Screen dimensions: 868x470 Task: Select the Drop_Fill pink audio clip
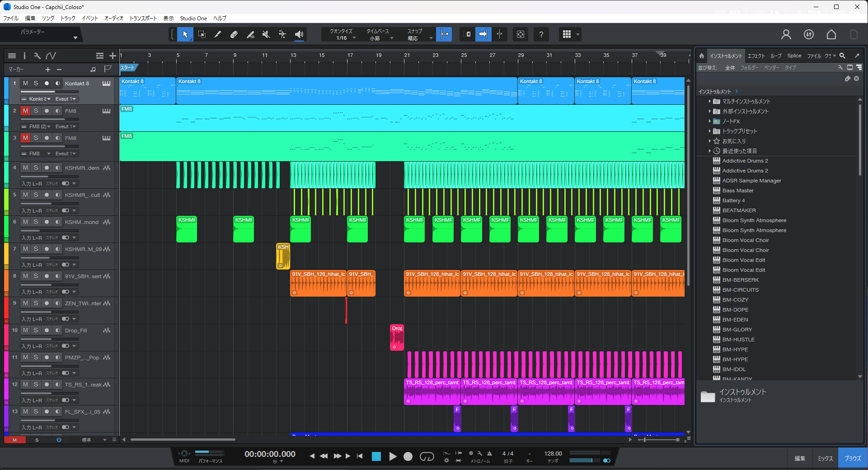[397, 337]
